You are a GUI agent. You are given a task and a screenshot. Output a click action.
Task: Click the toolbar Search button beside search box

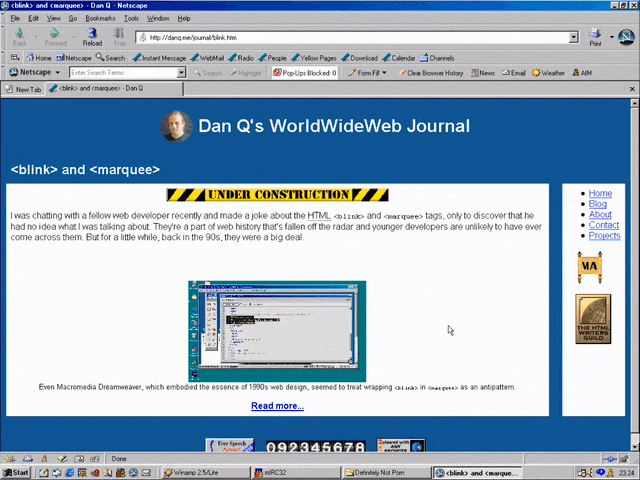208,73
